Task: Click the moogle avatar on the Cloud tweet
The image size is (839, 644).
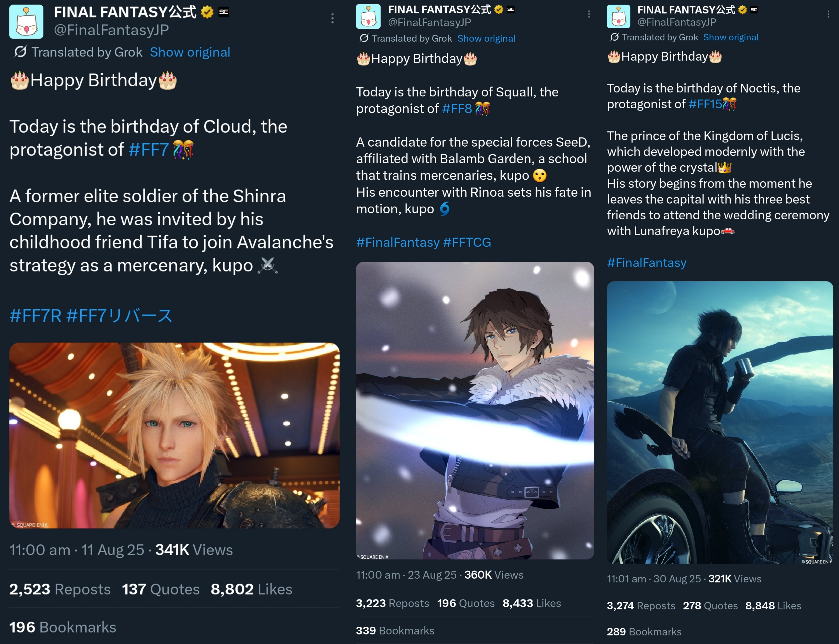Action: coord(26,22)
